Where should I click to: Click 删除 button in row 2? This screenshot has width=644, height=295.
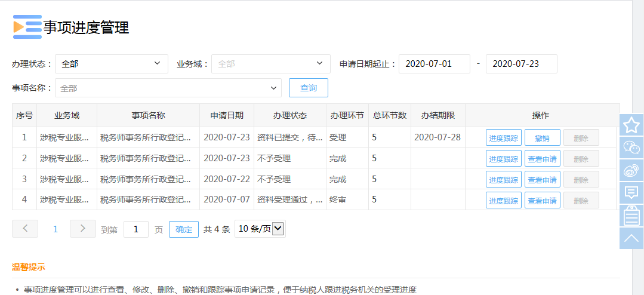point(581,159)
